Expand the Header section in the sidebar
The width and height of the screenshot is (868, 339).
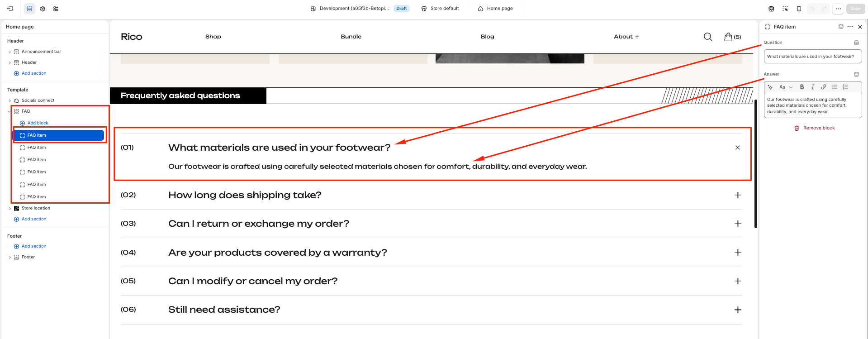point(10,62)
